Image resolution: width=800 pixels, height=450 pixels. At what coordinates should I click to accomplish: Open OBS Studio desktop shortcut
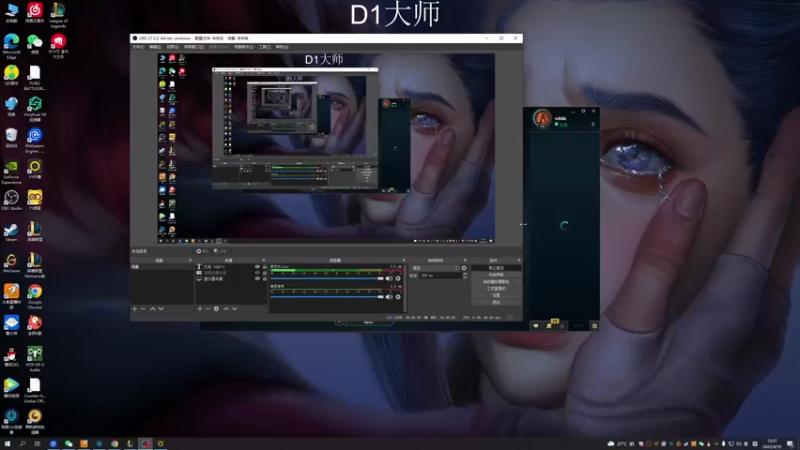coord(11,201)
